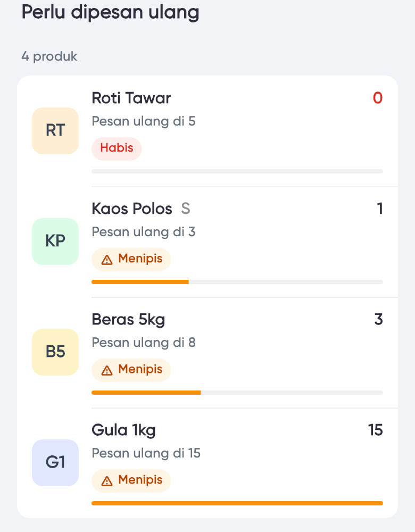Click the empty Roti Tawar stock bar
Screen dimensions: 415x532
tap(237, 171)
